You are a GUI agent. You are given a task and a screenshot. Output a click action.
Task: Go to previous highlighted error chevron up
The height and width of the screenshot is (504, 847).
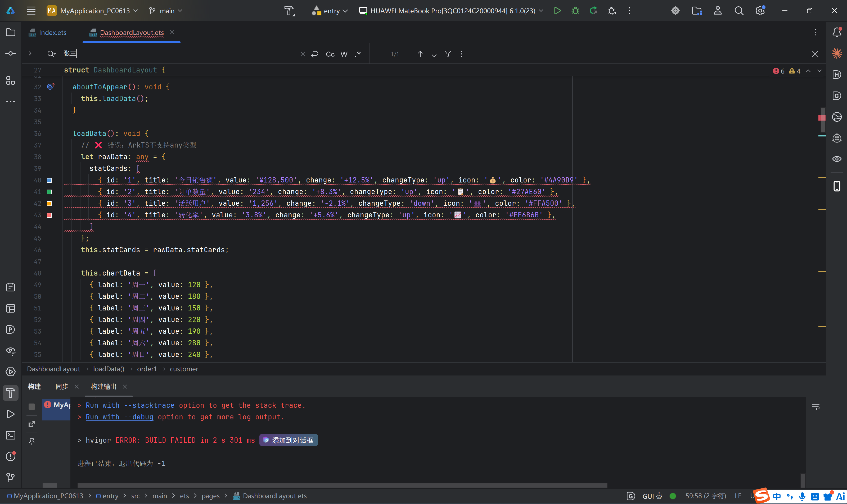808,71
